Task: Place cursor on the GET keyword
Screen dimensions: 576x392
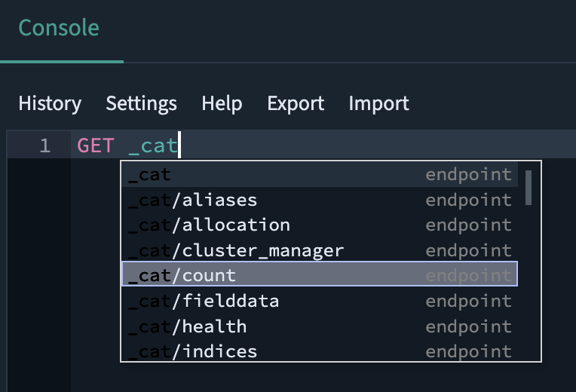Action: click(95, 145)
